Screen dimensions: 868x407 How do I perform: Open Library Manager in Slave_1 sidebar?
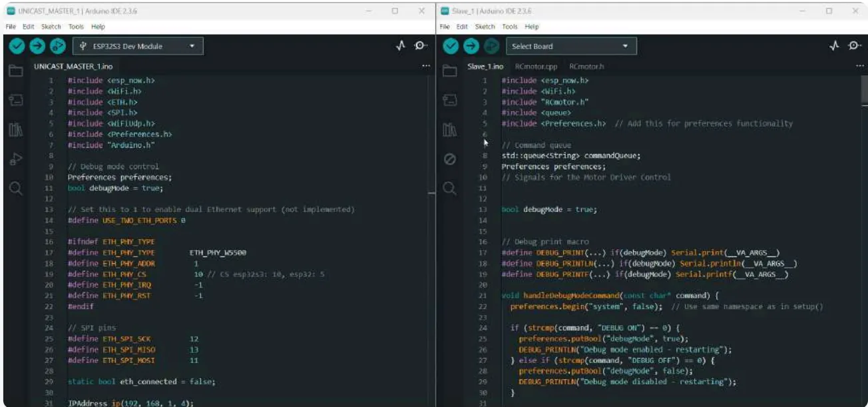point(450,129)
